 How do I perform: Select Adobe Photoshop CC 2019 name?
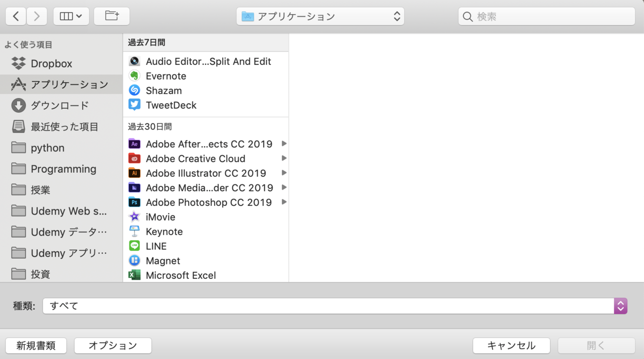(209, 202)
